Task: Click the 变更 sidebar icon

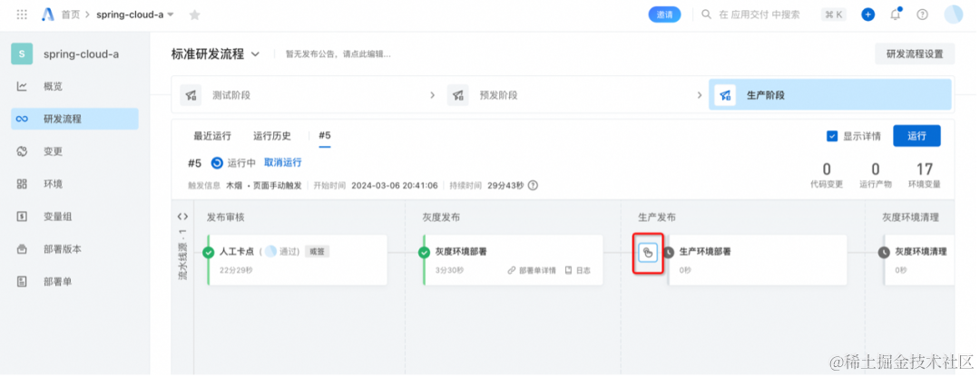Action: 22,151
